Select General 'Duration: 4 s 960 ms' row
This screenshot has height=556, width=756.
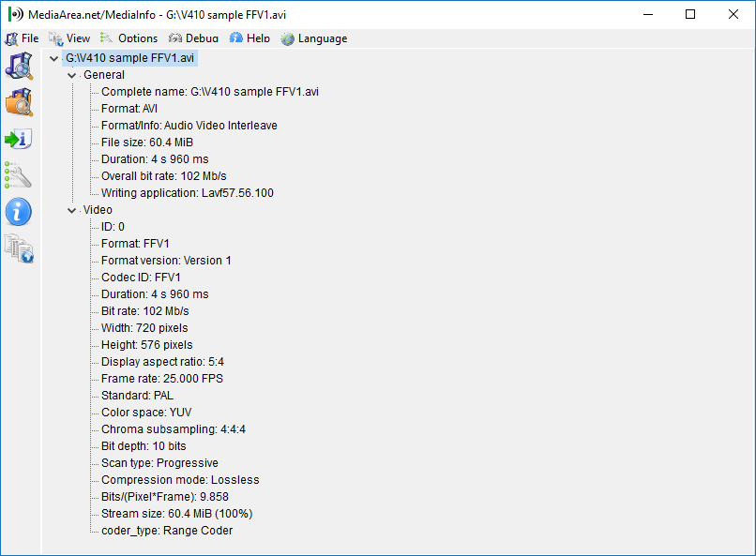click(155, 159)
